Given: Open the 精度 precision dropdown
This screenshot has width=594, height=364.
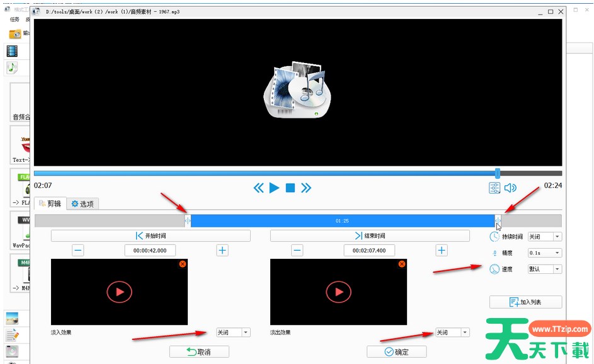Looking at the screenshot, I should click(545, 253).
